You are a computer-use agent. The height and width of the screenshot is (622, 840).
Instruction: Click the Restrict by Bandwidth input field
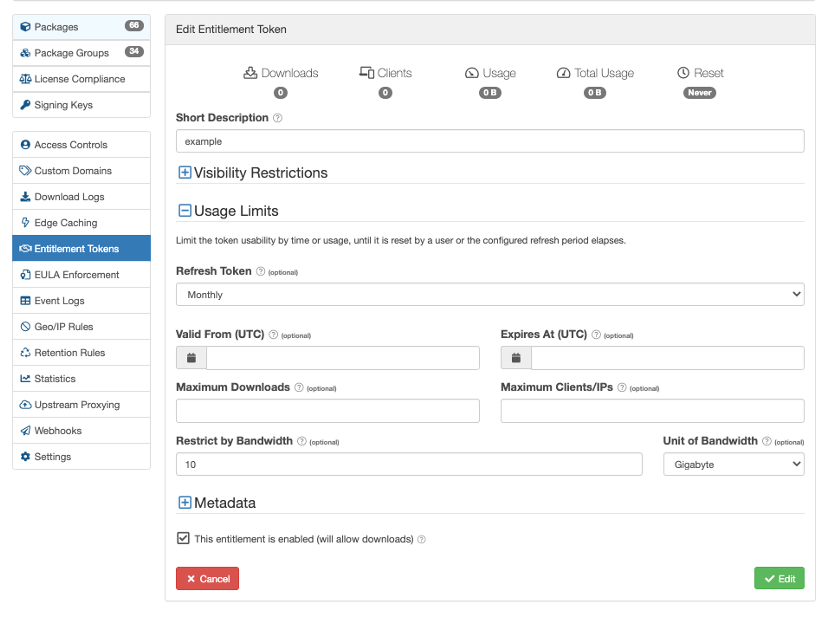click(x=409, y=464)
